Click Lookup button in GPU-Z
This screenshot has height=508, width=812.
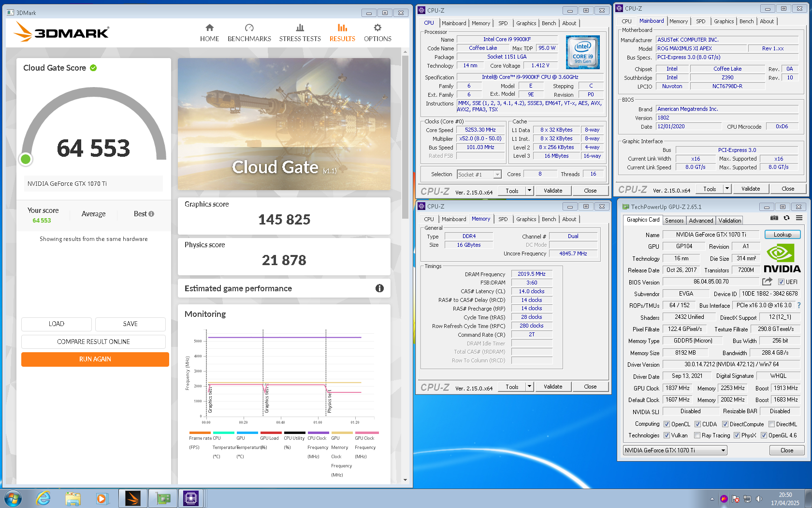pyautogui.click(x=783, y=235)
